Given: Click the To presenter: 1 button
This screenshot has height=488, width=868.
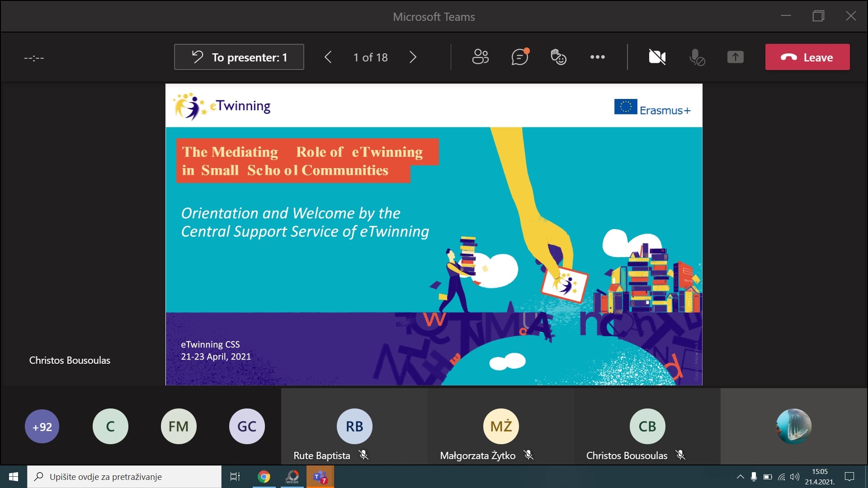Looking at the screenshot, I should (239, 57).
